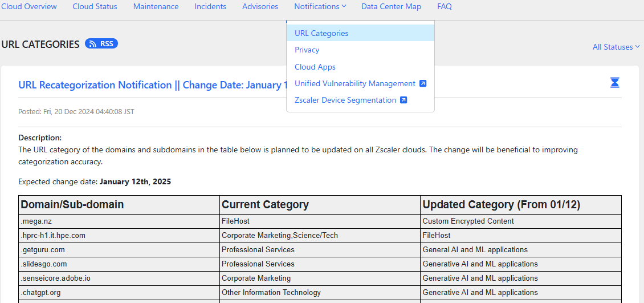View the Advisories tab
The height and width of the screenshot is (303, 644).
[x=260, y=7]
